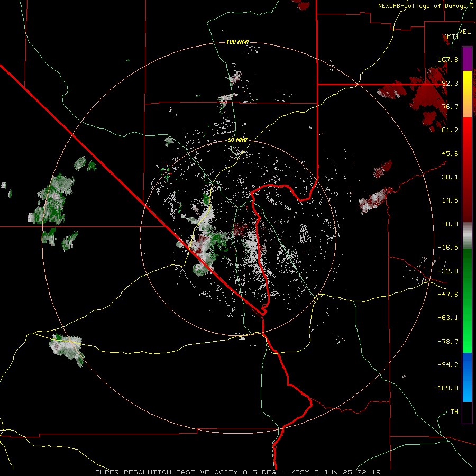Pick the bright red segment of the color bar
The width and height of the screenshot is (476, 476).
pyautogui.click(x=467, y=130)
